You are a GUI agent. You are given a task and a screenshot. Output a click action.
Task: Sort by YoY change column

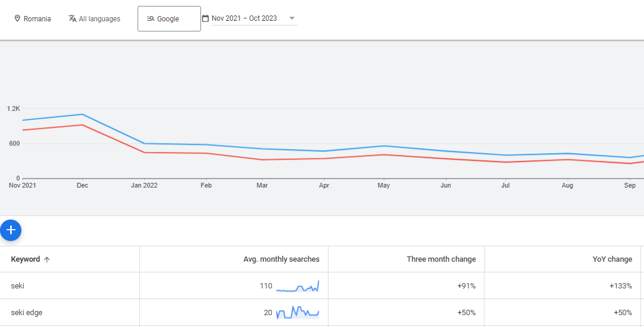[x=612, y=259]
